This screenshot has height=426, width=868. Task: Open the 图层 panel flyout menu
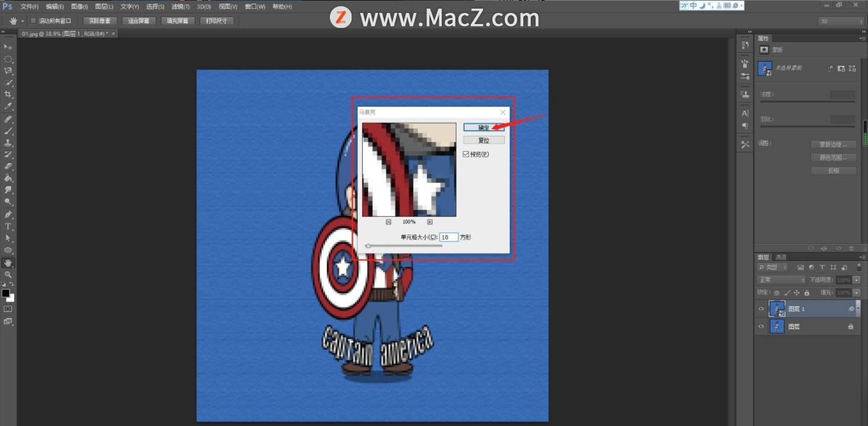[x=862, y=257]
